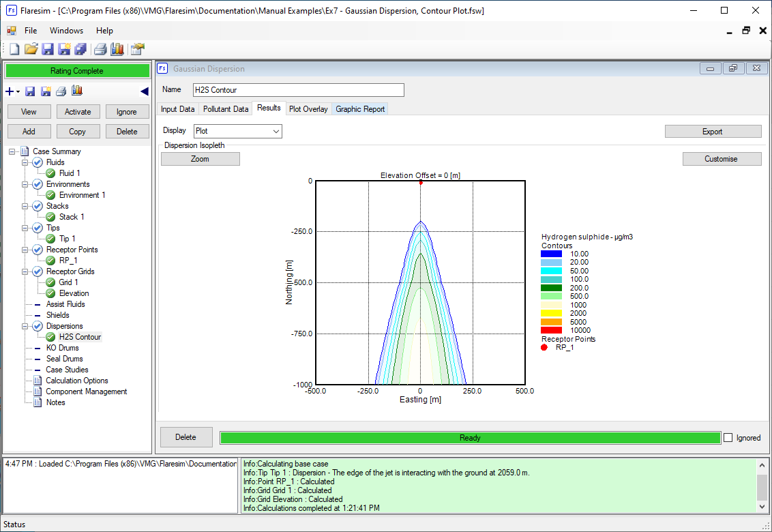Open a file using the folder toolbar icon

coord(31,49)
